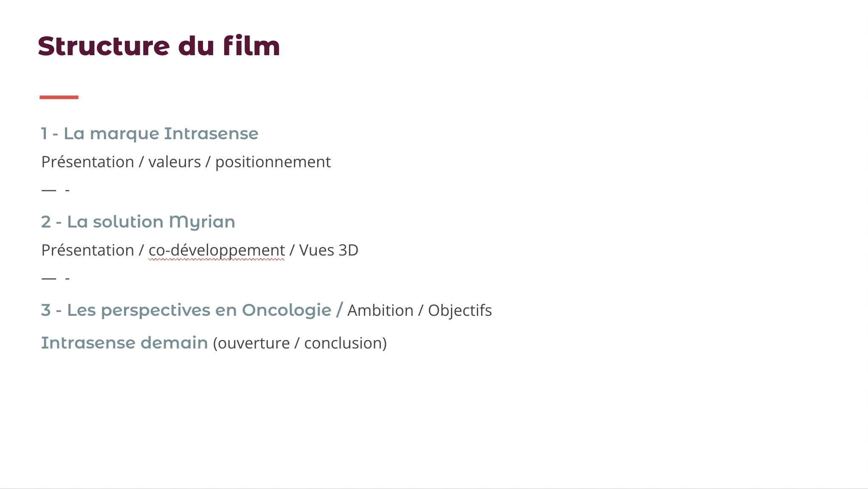This screenshot has height=489, width=868.
Task: Click the dash separator below section 2
Action: (x=56, y=278)
